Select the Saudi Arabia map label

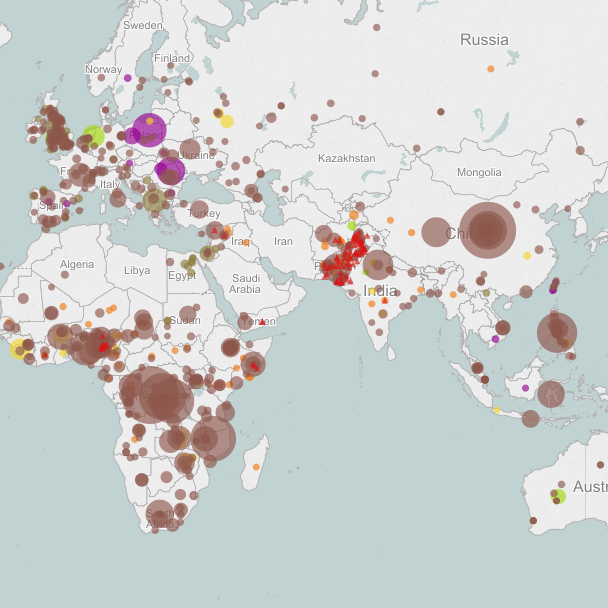point(245,284)
